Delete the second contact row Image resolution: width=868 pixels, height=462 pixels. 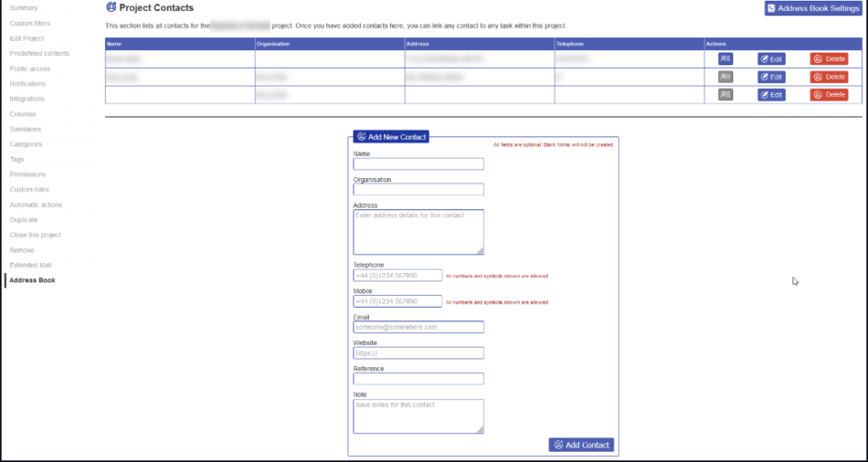pyautogui.click(x=829, y=77)
